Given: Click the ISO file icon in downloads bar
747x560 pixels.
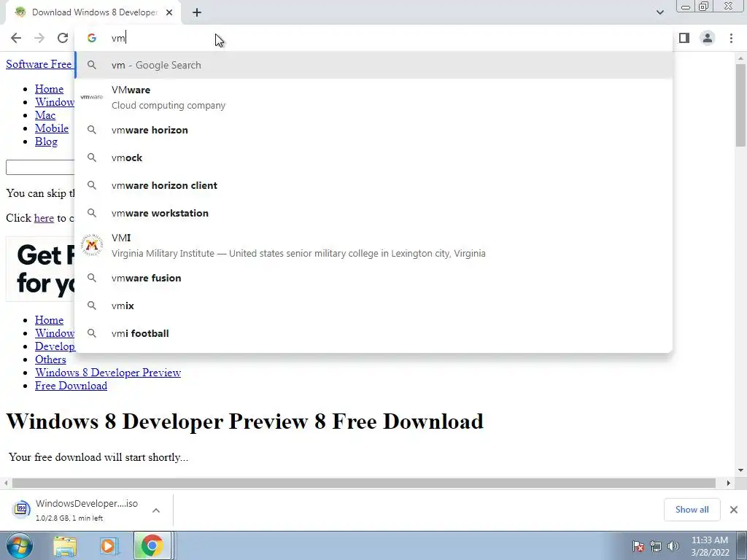Looking at the screenshot, I should tap(21, 509).
